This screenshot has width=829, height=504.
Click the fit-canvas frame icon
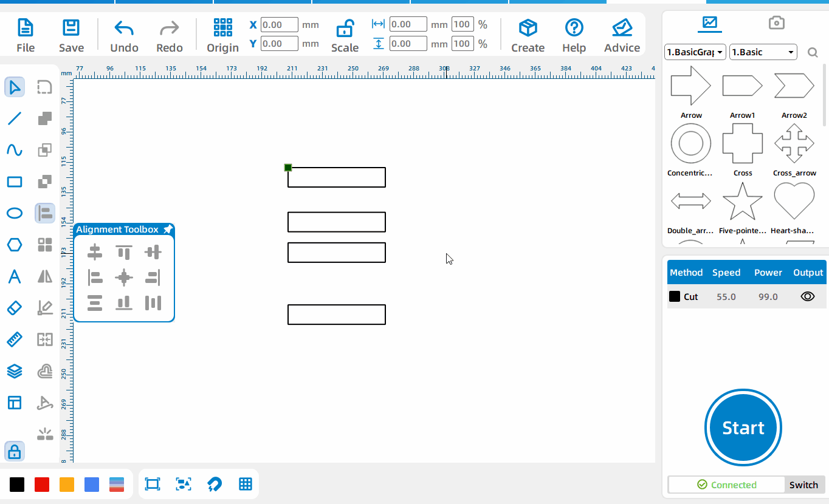tap(152, 484)
